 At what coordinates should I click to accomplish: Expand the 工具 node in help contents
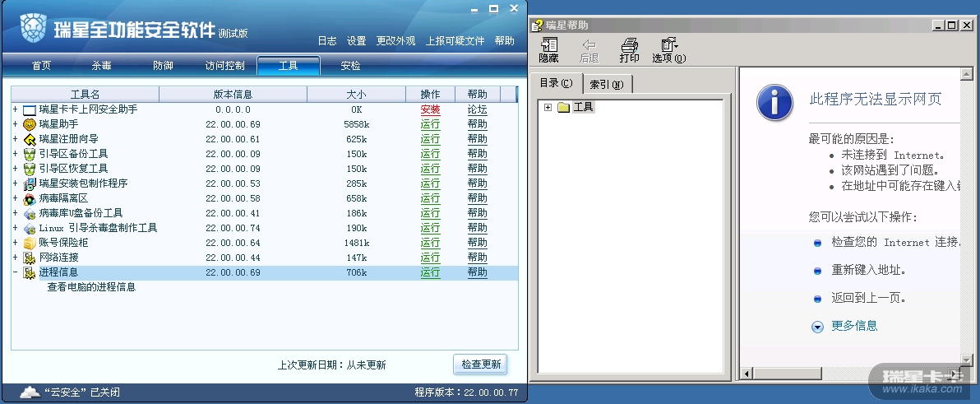click(548, 108)
